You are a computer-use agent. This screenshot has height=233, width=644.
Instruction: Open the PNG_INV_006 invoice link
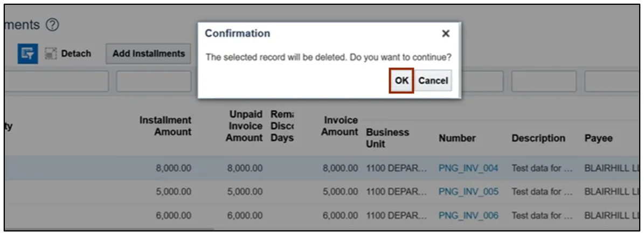pos(468,215)
